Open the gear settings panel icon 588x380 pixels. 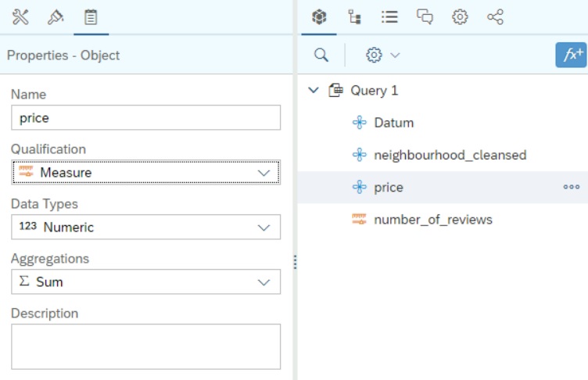click(460, 16)
